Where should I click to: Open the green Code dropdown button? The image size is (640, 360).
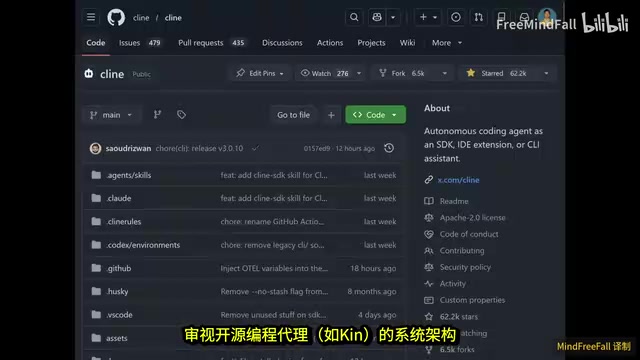pyautogui.click(x=376, y=115)
